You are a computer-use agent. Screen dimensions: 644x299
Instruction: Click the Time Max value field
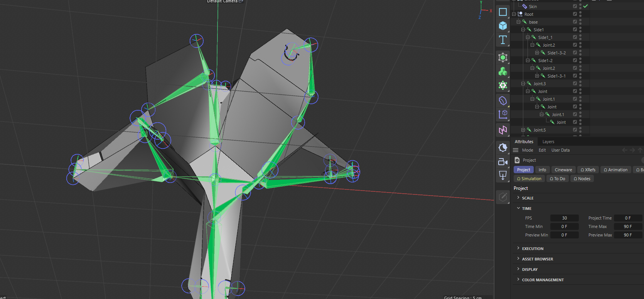tap(628, 226)
